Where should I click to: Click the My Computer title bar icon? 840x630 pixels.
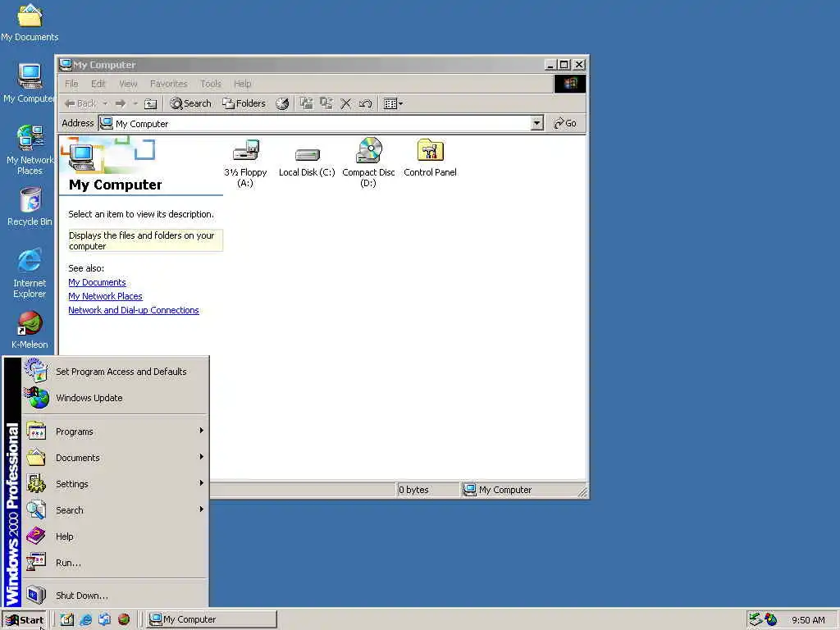[x=66, y=65]
